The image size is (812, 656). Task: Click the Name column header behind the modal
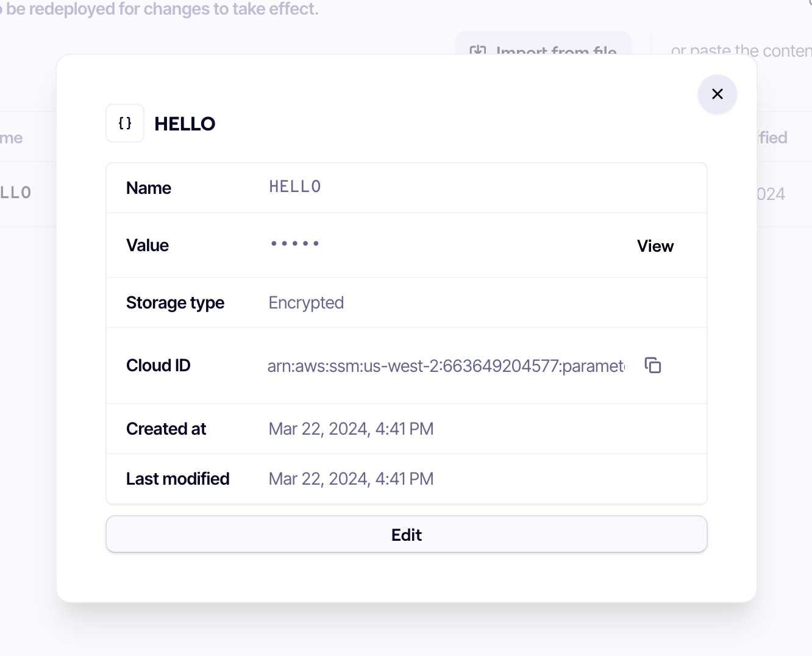point(13,137)
